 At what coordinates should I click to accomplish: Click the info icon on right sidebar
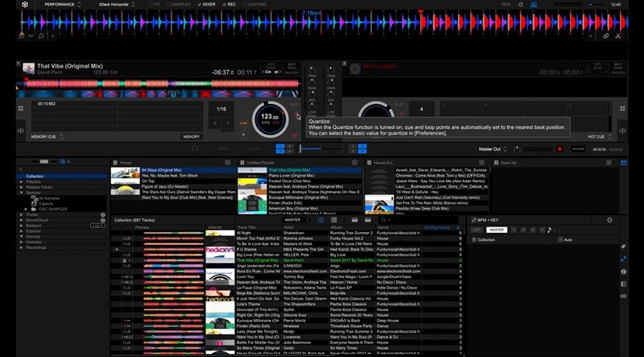point(623,272)
